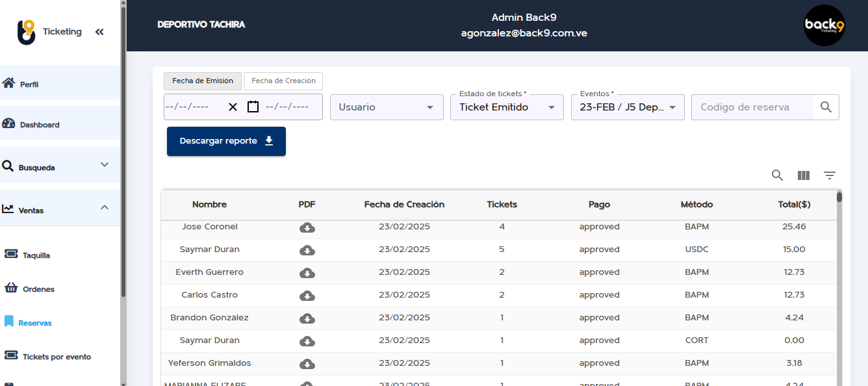Click the Codigo de reserva field

coord(752,107)
